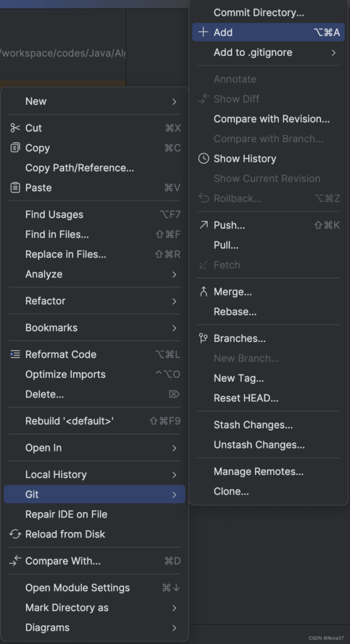
Task: Click the clock icon for Show History
Action: coord(203,158)
